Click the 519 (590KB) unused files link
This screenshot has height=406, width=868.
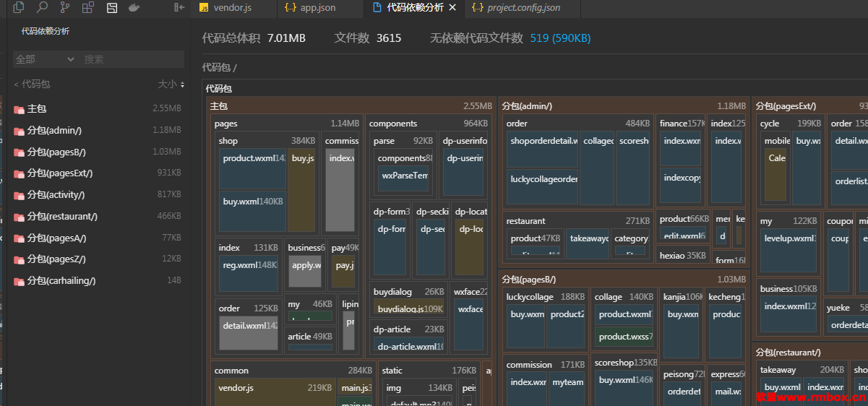click(560, 38)
